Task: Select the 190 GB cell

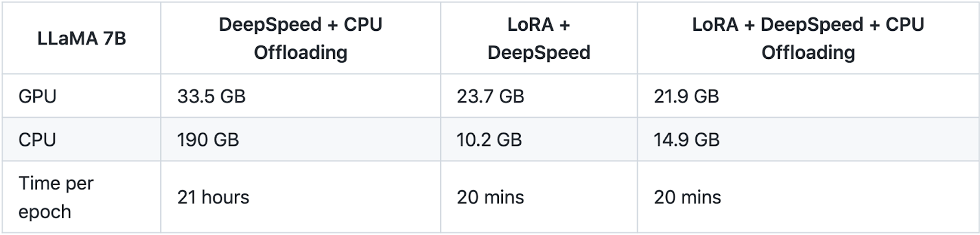Action: point(208,140)
